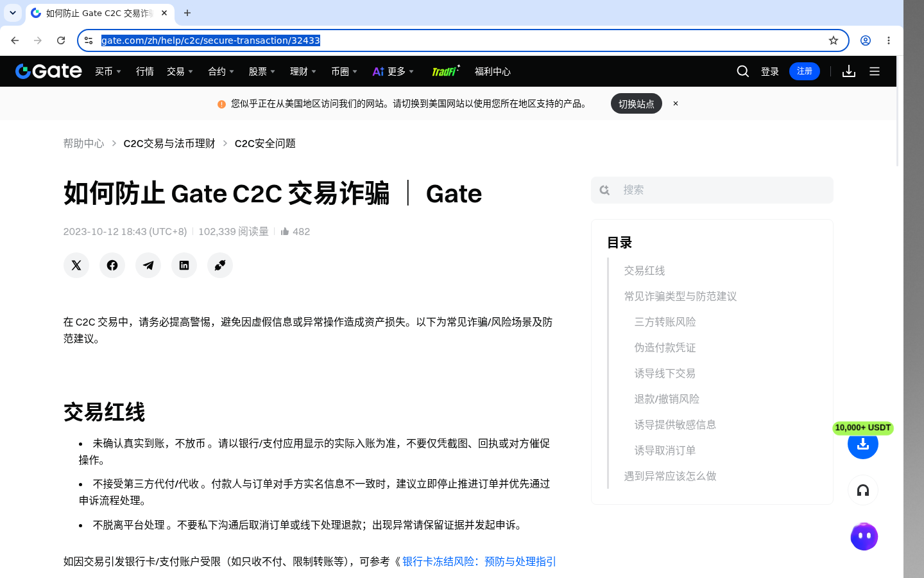Reload the page

(61, 40)
